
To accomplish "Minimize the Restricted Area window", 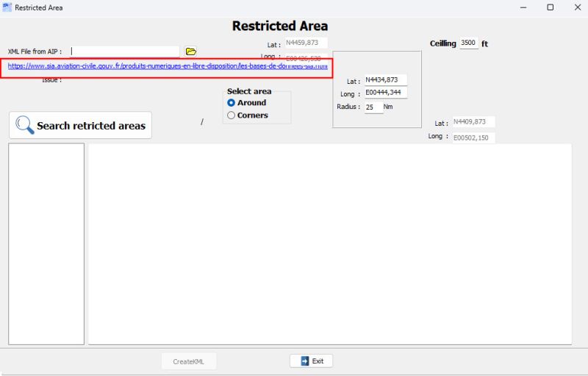I will click(x=523, y=7).
